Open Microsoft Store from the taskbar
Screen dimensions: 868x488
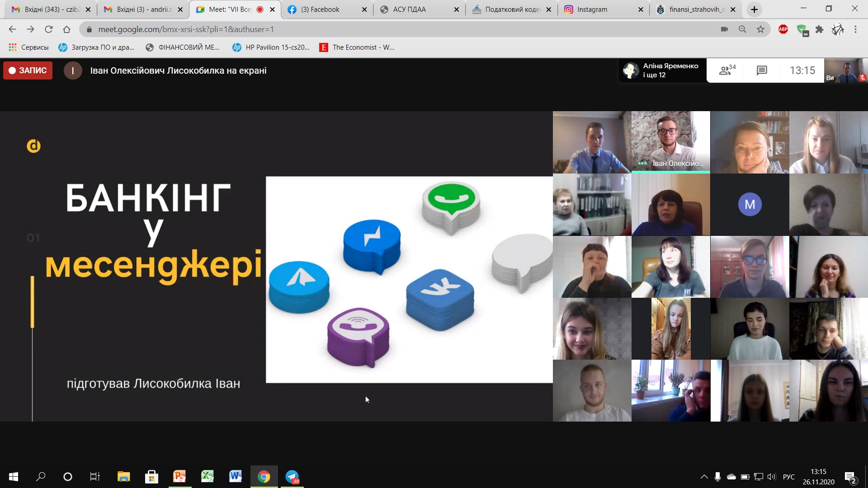point(151,477)
